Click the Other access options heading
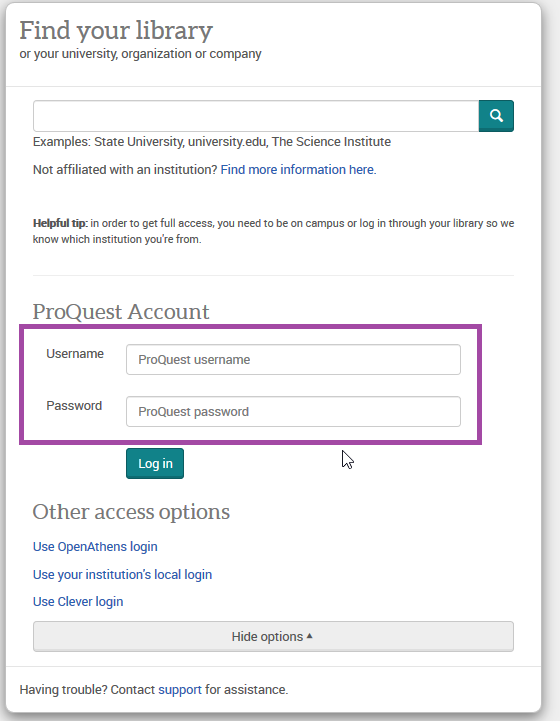Viewport: 560px width, 721px height. (x=131, y=512)
